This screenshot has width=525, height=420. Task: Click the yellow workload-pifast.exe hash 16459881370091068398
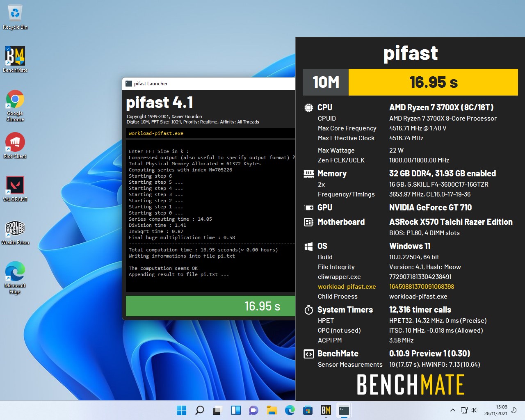click(422, 287)
